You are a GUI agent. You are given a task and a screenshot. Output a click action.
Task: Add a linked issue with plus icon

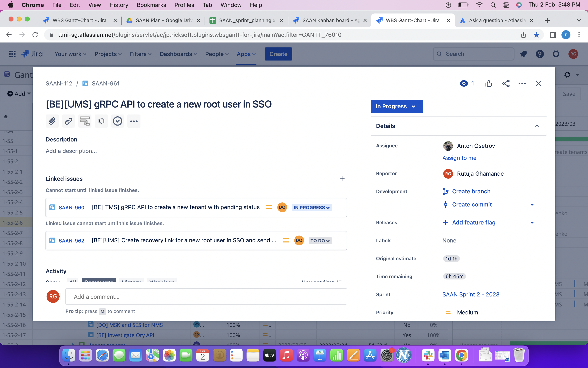[342, 179]
